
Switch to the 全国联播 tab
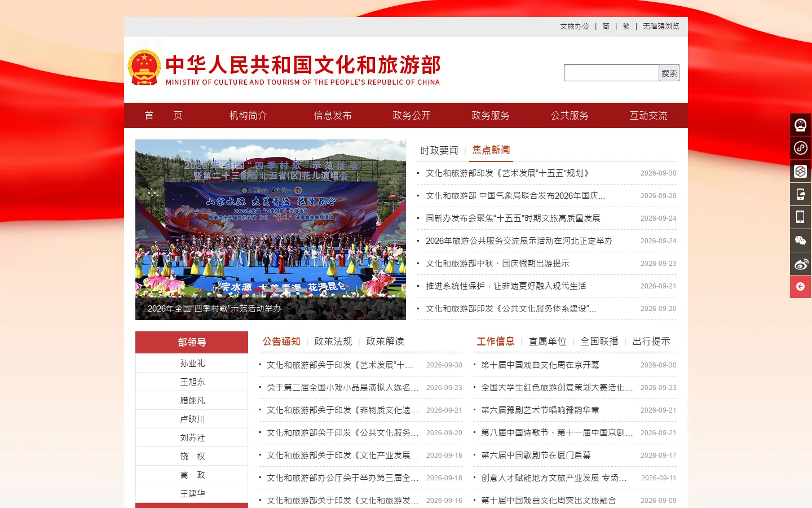click(x=599, y=341)
